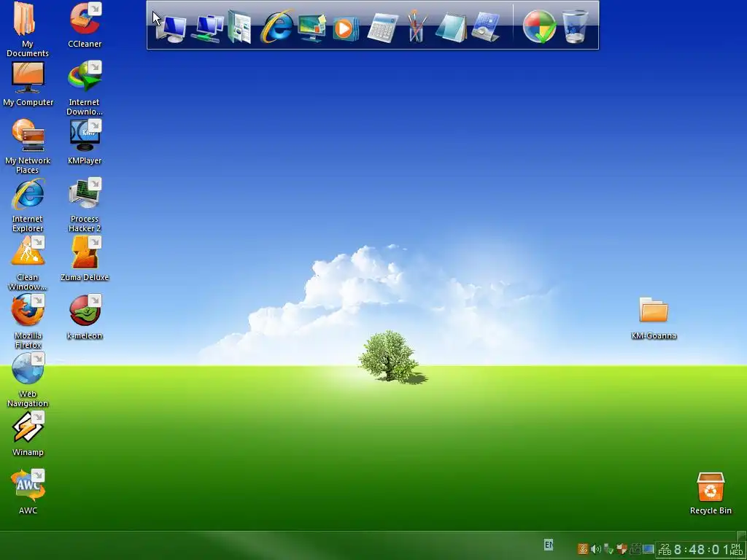Open the trash bin icon in dock
This screenshot has height=560, width=747.
[575, 27]
